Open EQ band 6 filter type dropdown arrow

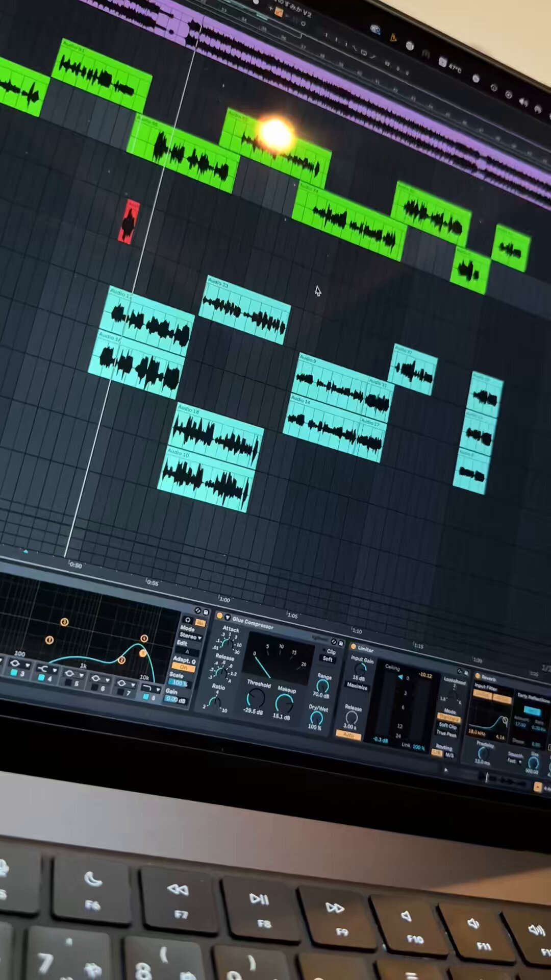point(108,680)
